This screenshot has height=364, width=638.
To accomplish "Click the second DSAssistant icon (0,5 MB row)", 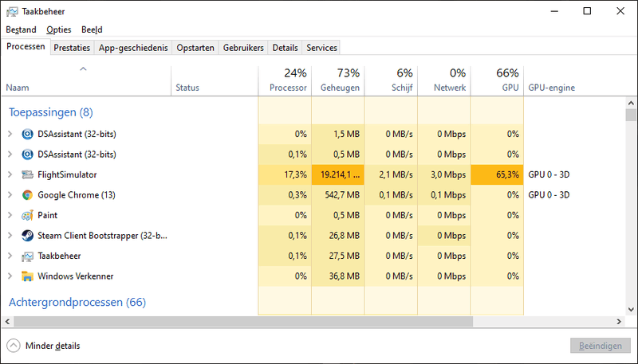I will (x=27, y=155).
